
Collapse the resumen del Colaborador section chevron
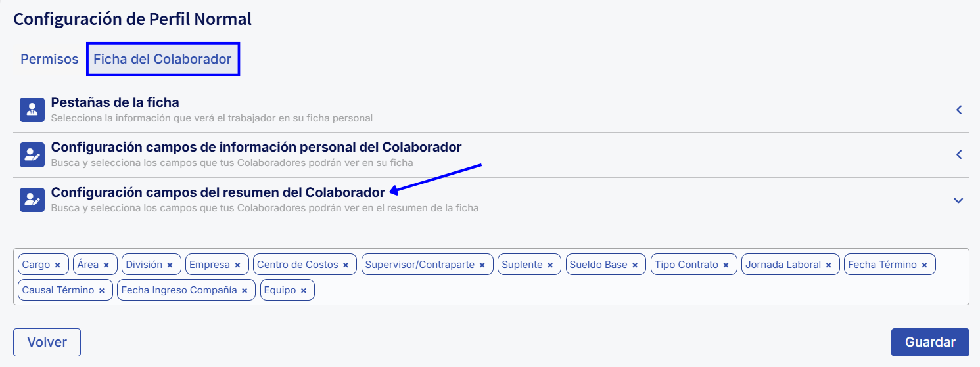(x=958, y=200)
